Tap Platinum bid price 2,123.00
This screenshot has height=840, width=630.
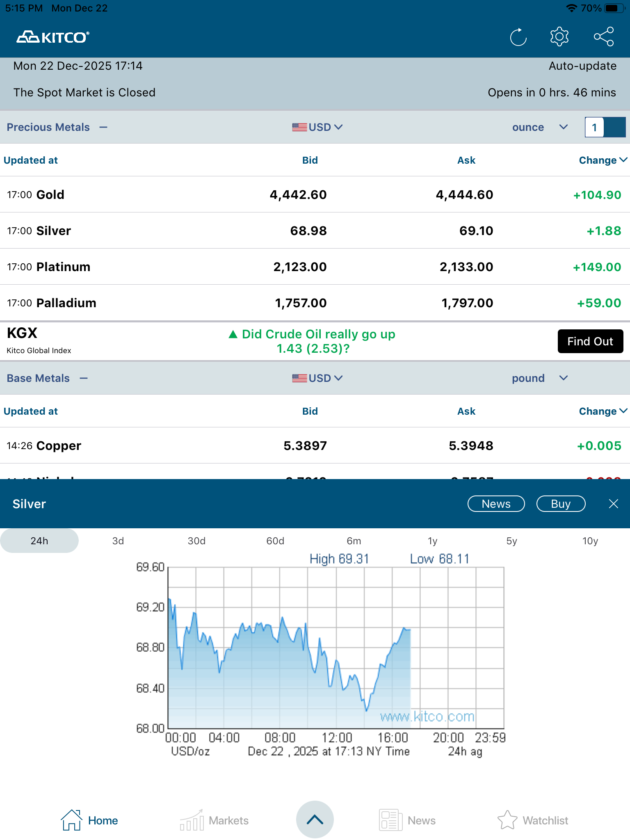[300, 267]
